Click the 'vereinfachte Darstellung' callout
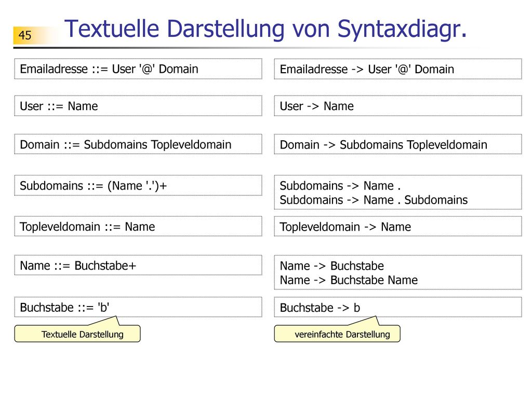This screenshot has width=532, height=399. [337, 334]
